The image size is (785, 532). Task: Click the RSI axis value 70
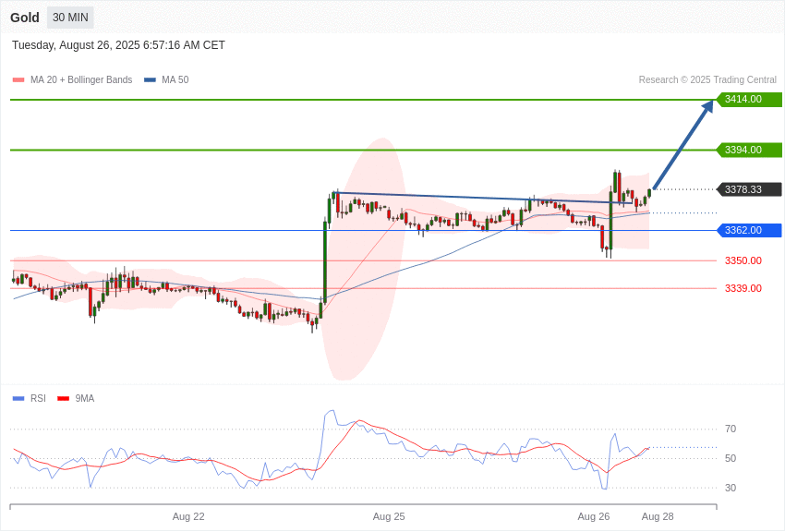pyautogui.click(x=731, y=429)
